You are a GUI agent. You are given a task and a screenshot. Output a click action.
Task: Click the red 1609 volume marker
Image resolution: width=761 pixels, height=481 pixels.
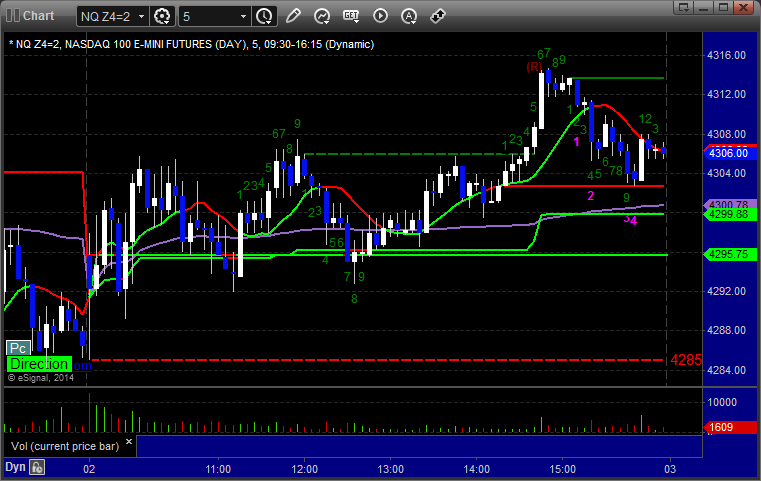point(730,427)
